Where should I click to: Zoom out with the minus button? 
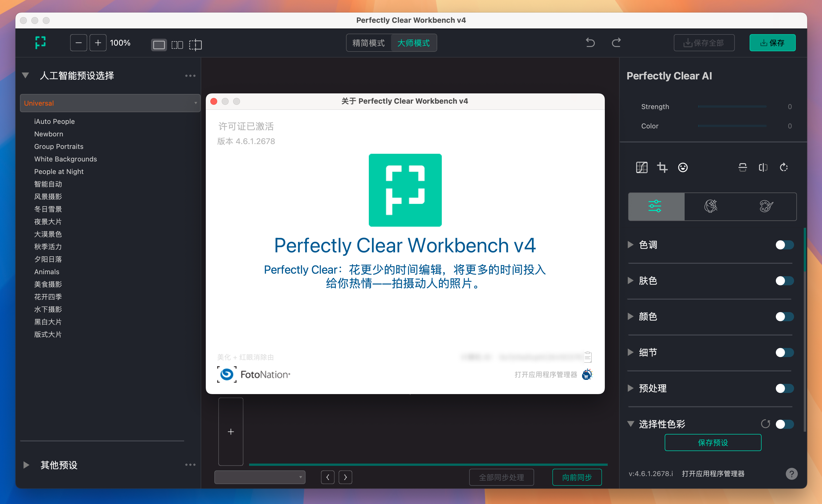78,43
